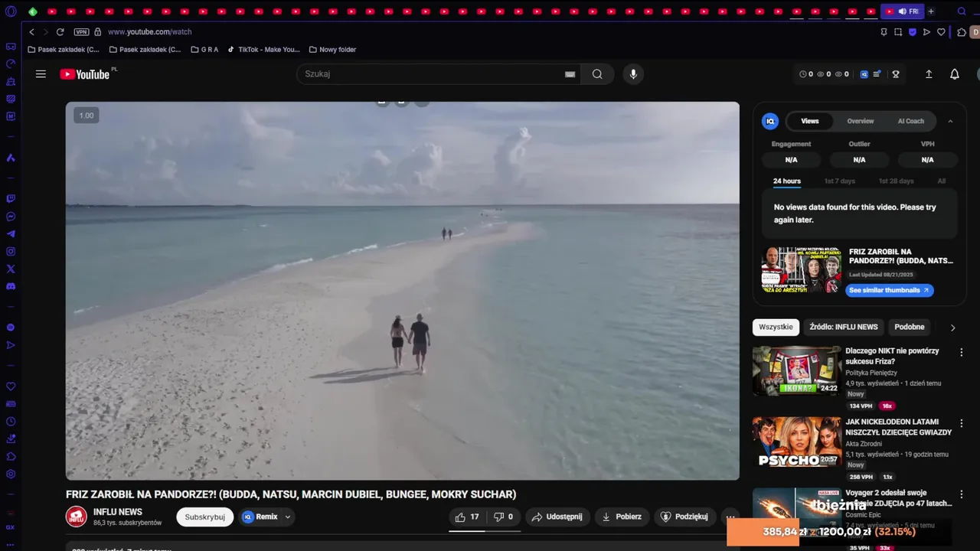The image size is (980, 551).
Task: Click the 1.00 playback speed badge
Action: click(87, 116)
